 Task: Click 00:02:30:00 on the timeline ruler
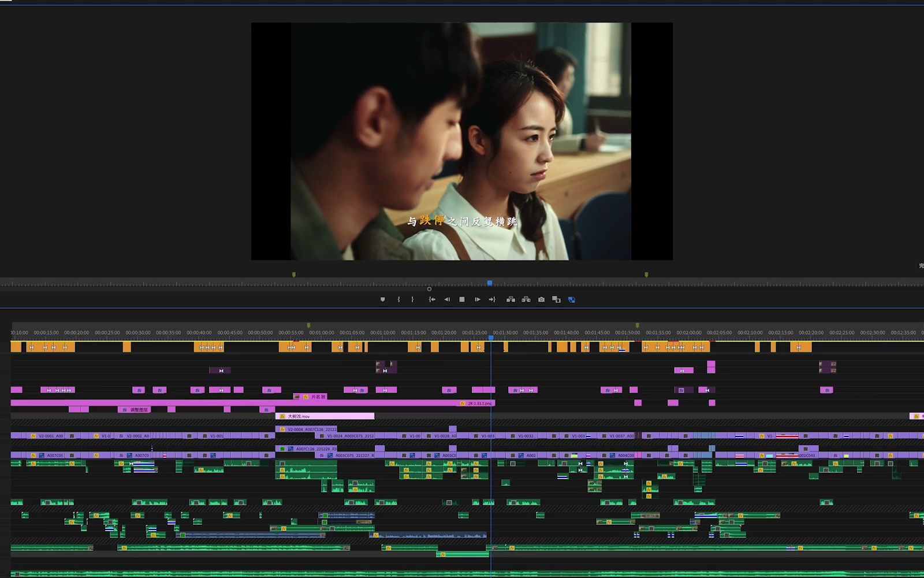tap(873, 332)
